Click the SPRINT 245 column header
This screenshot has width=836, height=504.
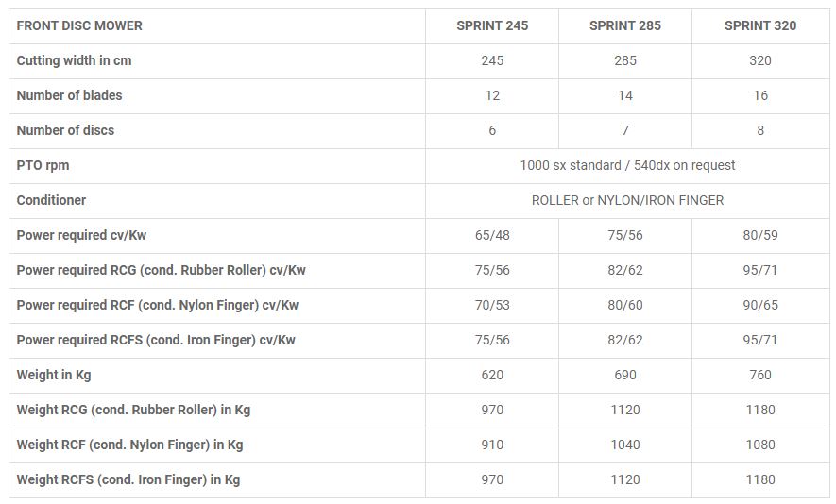pyautogui.click(x=492, y=25)
